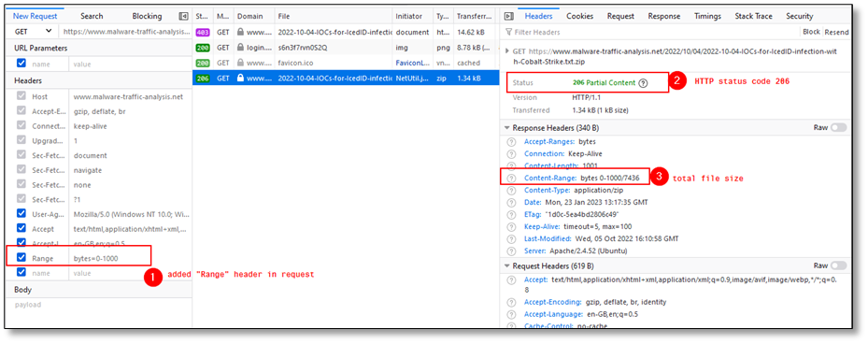Sort by the Domain column header
This screenshot has width=868, height=344.
pyautogui.click(x=254, y=16)
